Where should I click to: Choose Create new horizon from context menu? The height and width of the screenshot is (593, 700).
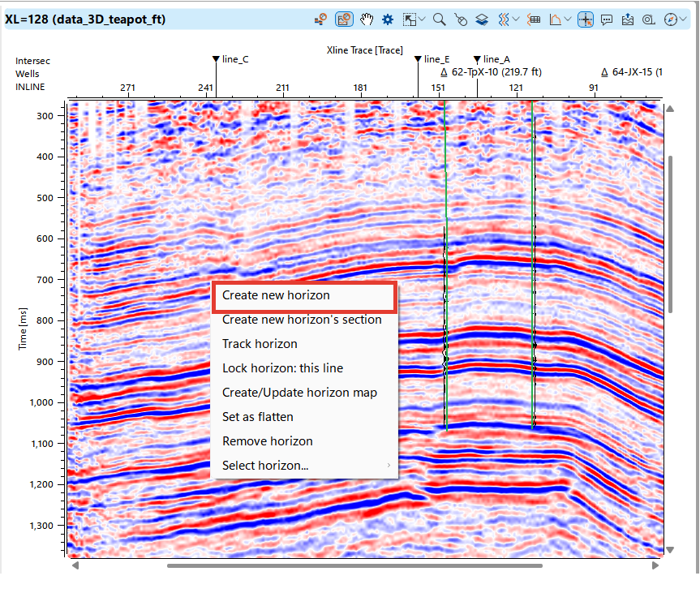click(276, 295)
